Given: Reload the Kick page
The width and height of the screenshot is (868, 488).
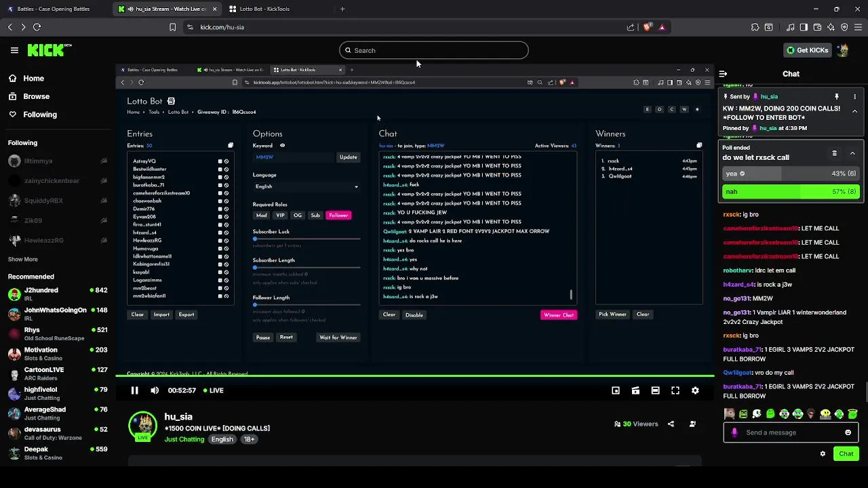Looking at the screenshot, I should coord(37,27).
